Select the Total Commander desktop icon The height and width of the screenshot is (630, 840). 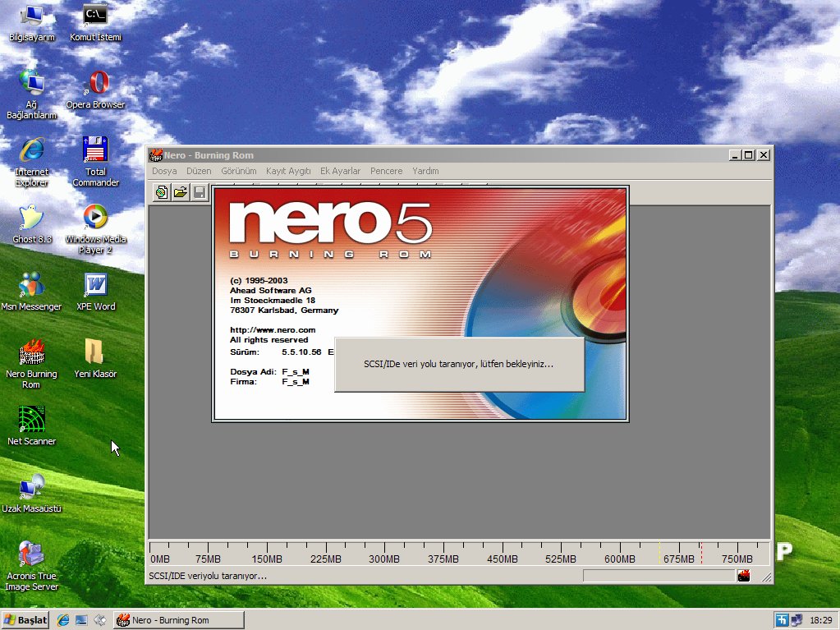pos(95,163)
